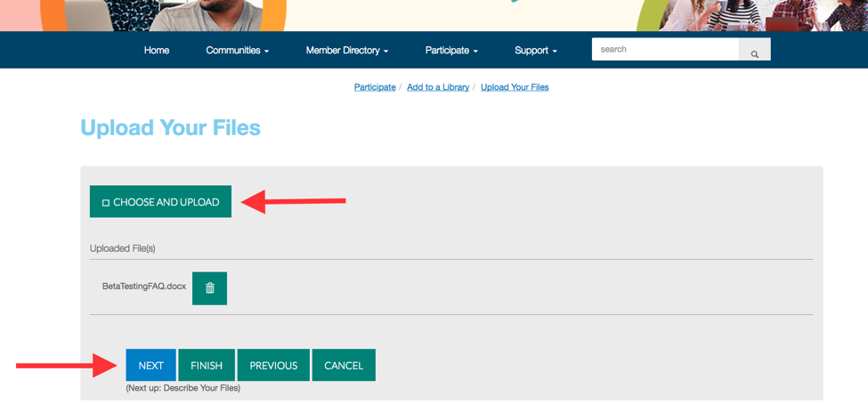This screenshot has height=404, width=868.
Task: Click the Participate breadcrumb link
Action: tap(375, 87)
